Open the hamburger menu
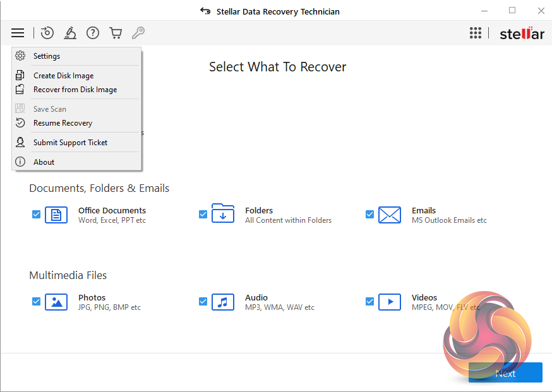The width and height of the screenshot is (552, 392). (x=18, y=33)
